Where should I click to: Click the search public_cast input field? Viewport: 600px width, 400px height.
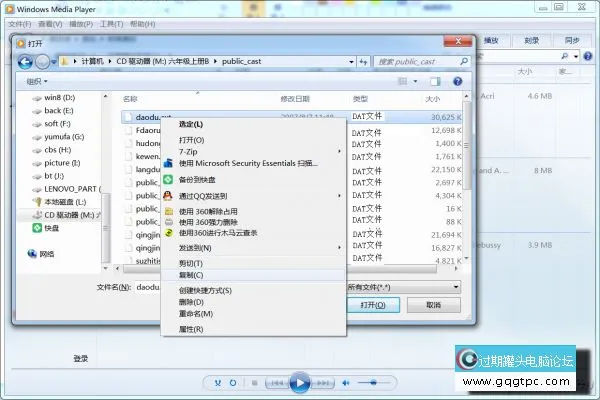tap(417, 61)
